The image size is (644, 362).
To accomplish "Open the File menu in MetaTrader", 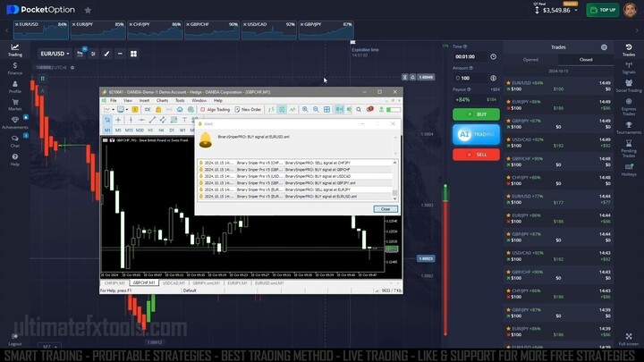I will [x=114, y=100].
